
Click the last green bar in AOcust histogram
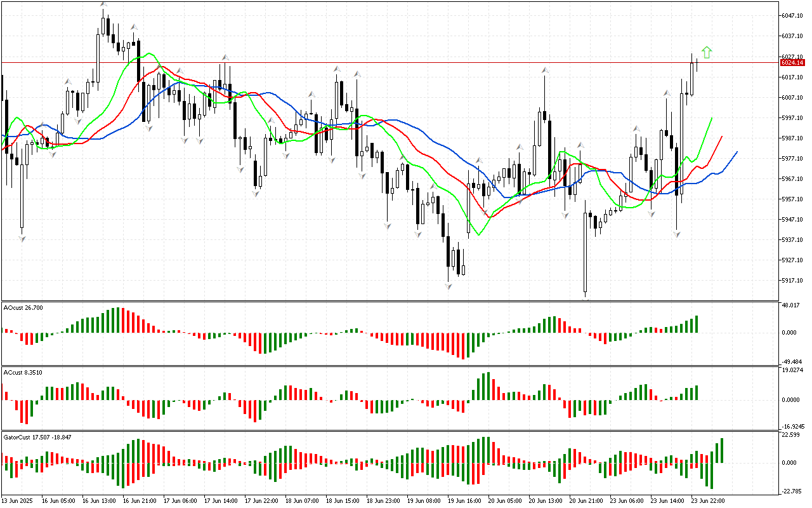point(697,324)
